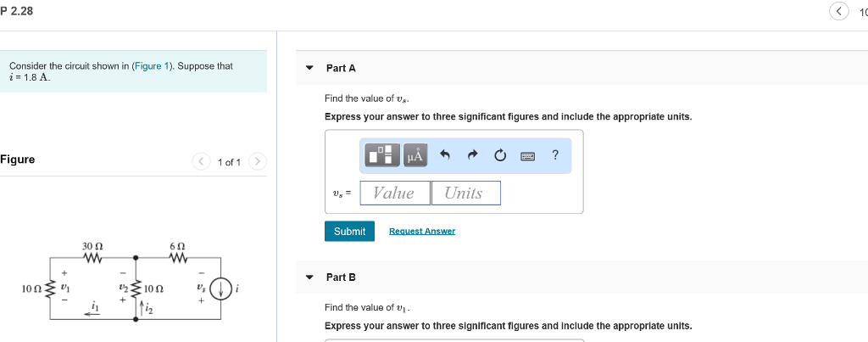The height and width of the screenshot is (342, 868).
Task: Click the undo arrow icon
Action: coord(444,155)
